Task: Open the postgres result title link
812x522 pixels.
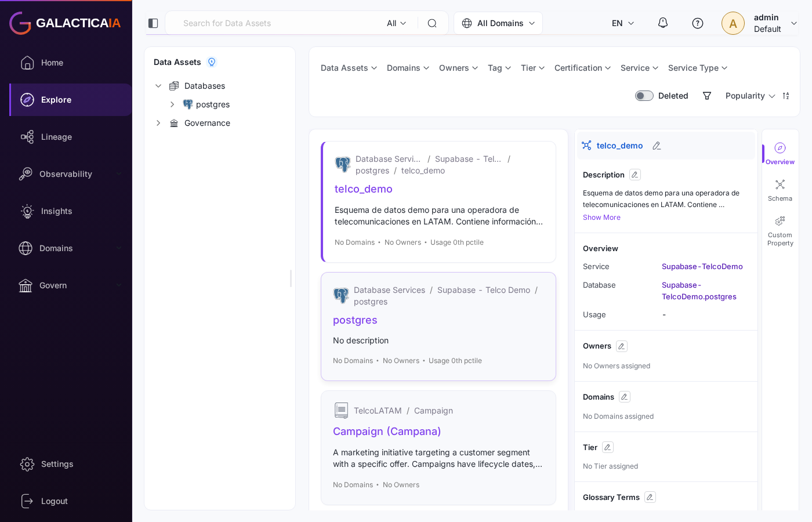Action: pos(355,320)
